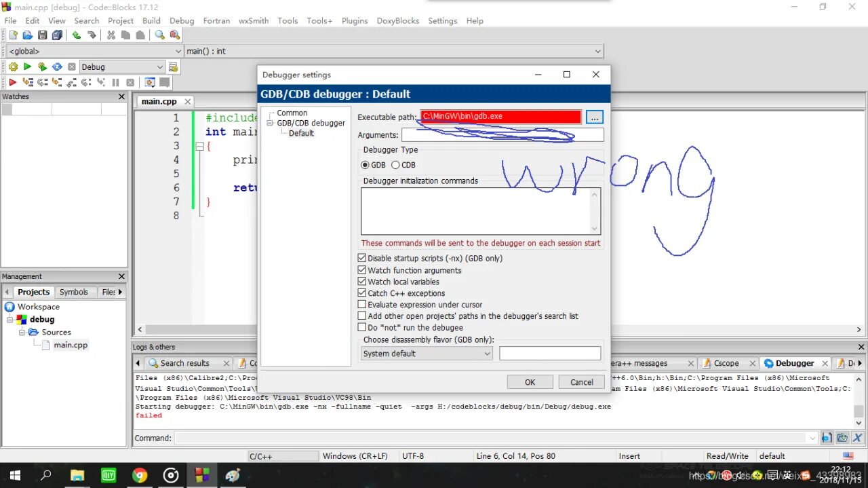Click the New file toolbar icon

click(13, 35)
